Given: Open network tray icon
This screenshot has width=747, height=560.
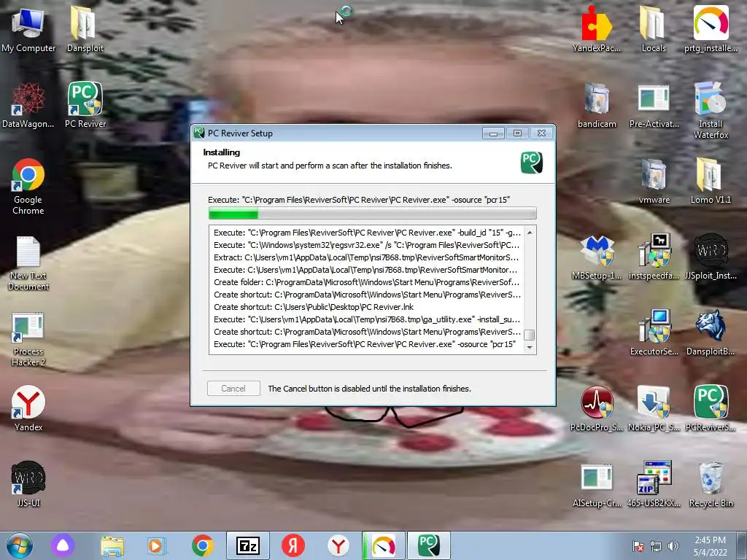Looking at the screenshot, I should coord(656,547).
